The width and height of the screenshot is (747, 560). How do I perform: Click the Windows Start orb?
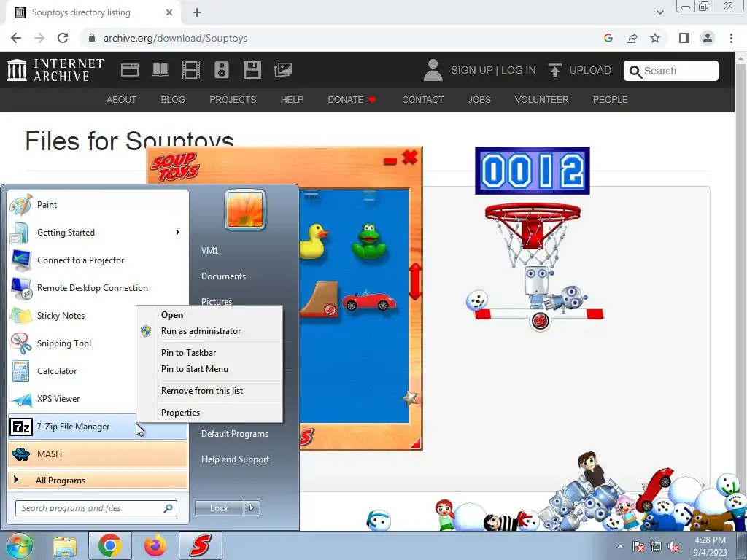click(x=20, y=545)
